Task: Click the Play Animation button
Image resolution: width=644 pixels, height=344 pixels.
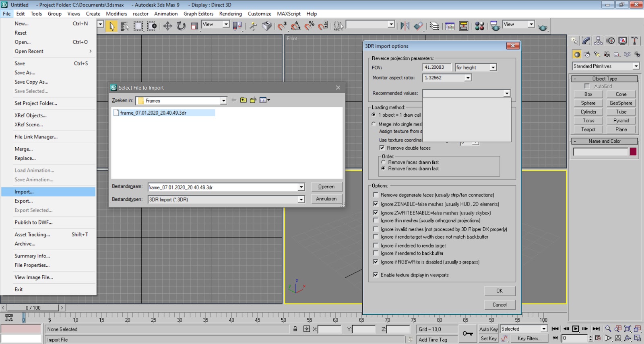Action: tap(576, 329)
